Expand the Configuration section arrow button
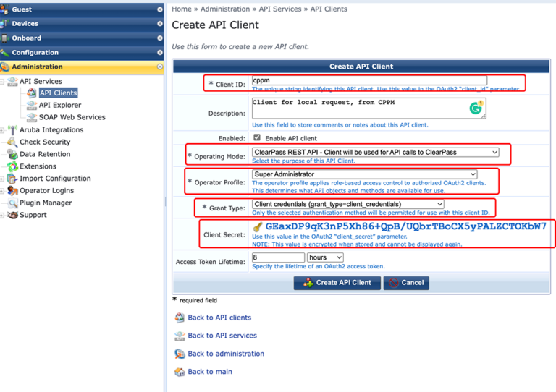Image resolution: width=556 pixels, height=392 pixels. point(160,52)
